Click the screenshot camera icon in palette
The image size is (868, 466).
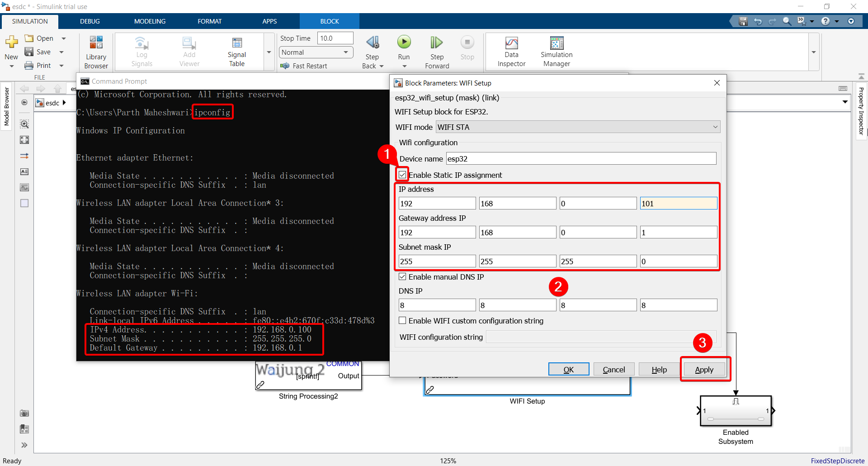point(24,413)
